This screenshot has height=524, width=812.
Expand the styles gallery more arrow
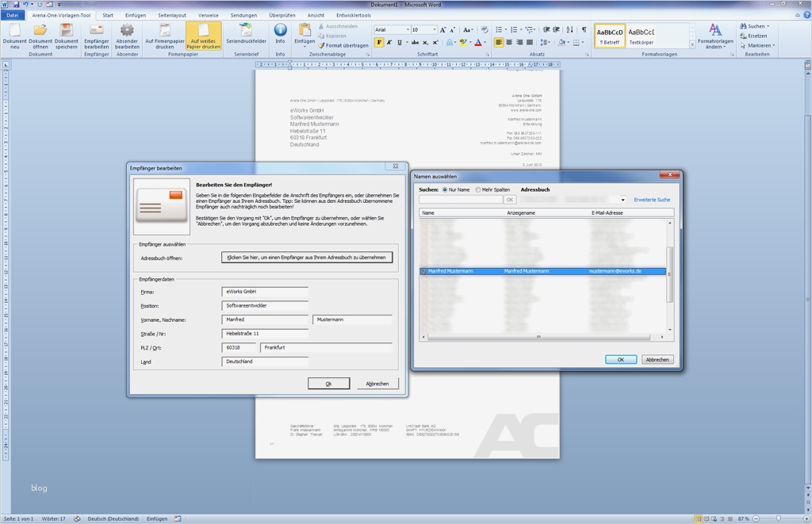coord(692,45)
